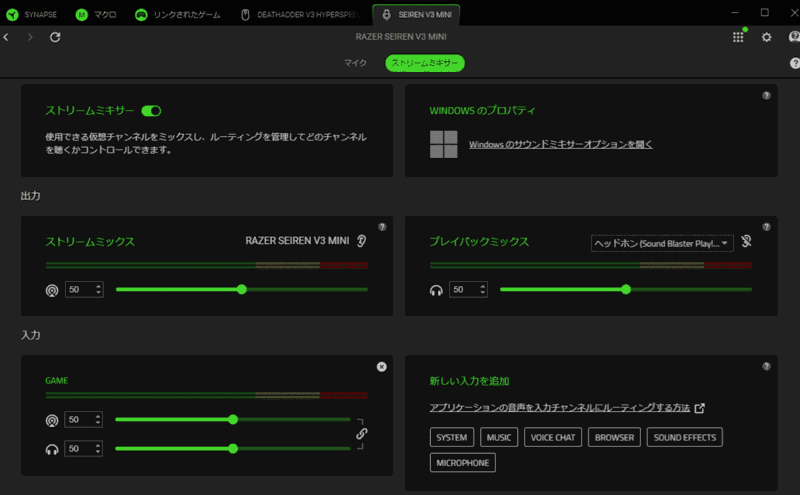This screenshot has width=800, height=495.
Task: Click help icon in ストリームミックス panel
Action: [382, 227]
